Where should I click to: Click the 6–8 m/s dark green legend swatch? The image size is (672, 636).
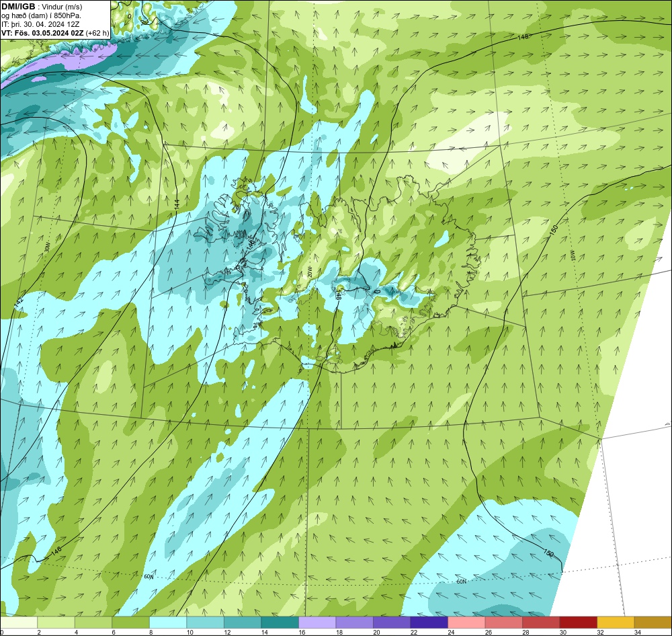coord(131,623)
